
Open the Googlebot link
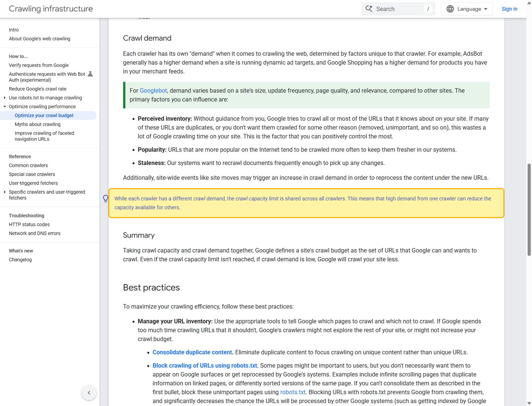(x=153, y=90)
